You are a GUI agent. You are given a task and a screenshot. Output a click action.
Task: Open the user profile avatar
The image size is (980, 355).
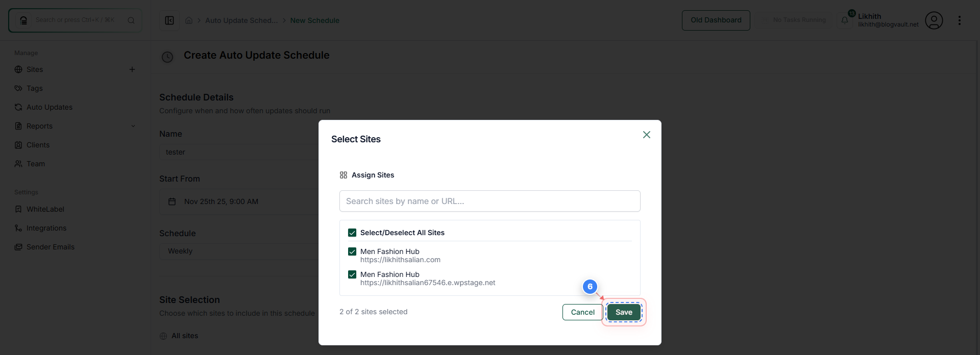point(934,20)
